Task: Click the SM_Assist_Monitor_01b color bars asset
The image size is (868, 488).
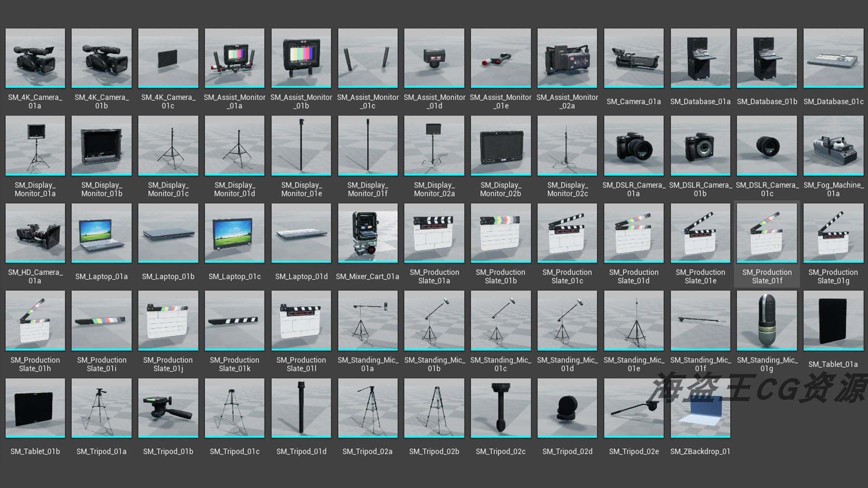Action: point(301,58)
